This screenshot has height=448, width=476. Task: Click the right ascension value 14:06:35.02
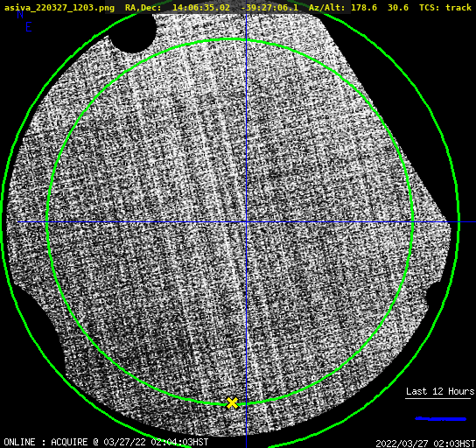point(201,7)
